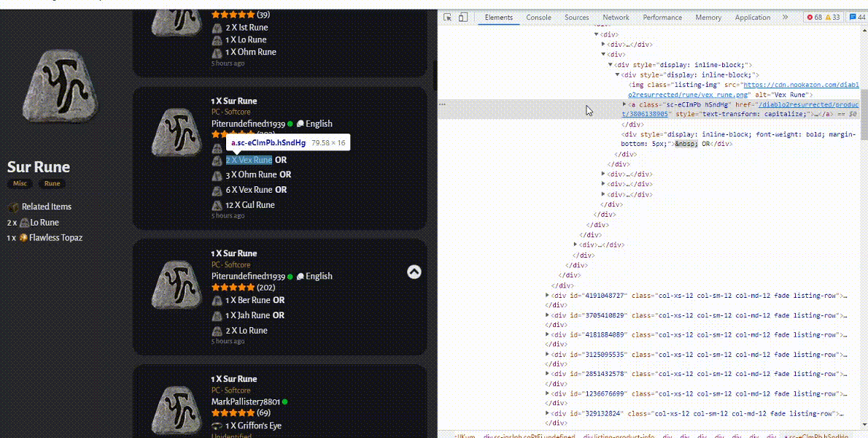
Task: Click the round scroll-to-top arrow button
Action: pyautogui.click(x=414, y=272)
